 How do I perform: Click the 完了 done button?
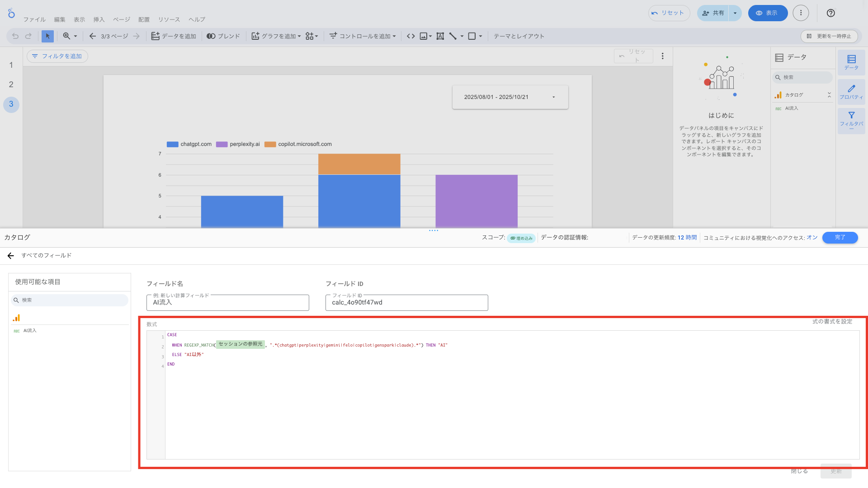point(840,238)
